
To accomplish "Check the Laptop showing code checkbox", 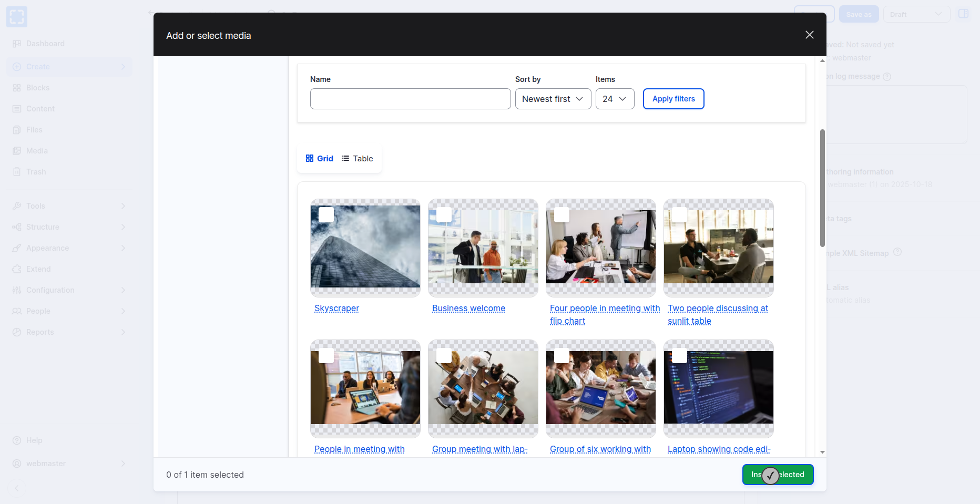I will (679, 355).
